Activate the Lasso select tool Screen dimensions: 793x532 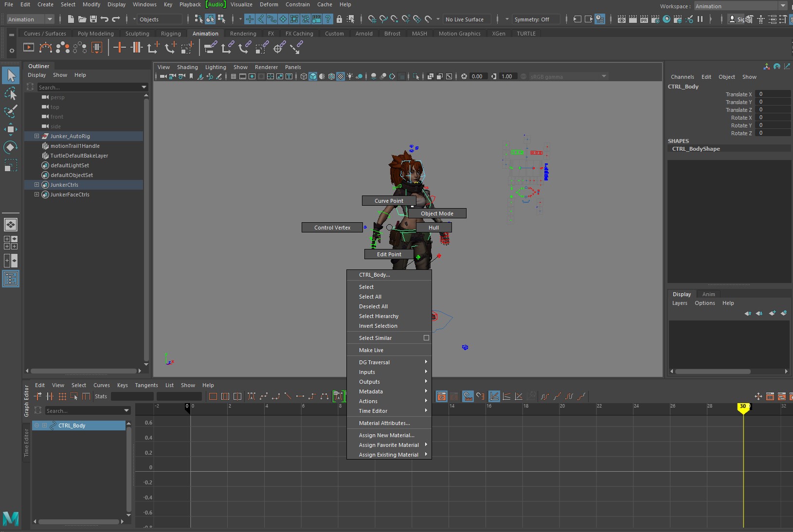pyautogui.click(x=11, y=93)
